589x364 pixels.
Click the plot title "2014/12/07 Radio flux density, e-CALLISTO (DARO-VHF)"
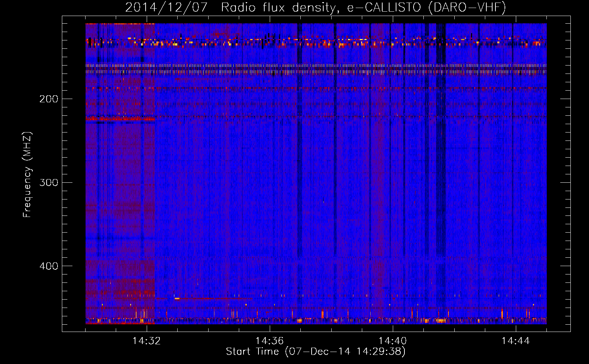[x=316, y=8]
